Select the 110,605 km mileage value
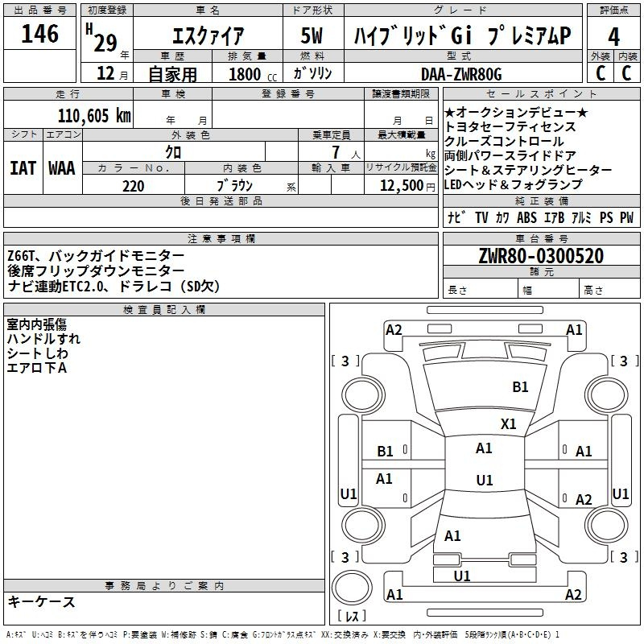Viewport: 644px width, 644px height. click(x=93, y=116)
